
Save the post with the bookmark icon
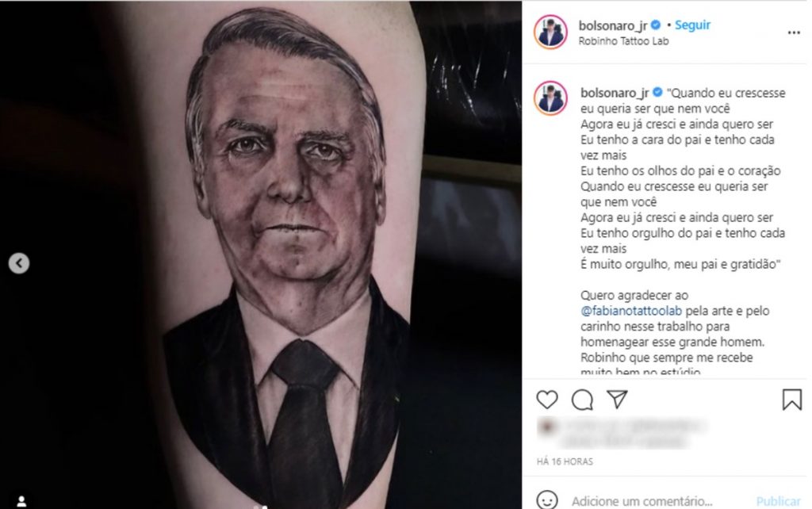[x=792, y=400]
